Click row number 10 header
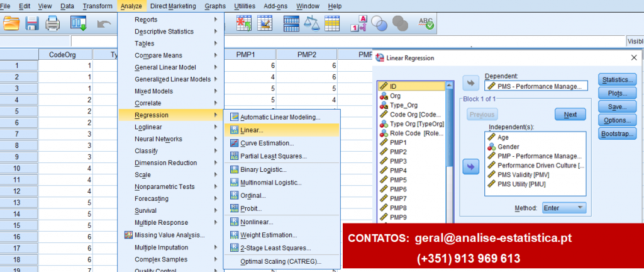 (x=19, y=169)
